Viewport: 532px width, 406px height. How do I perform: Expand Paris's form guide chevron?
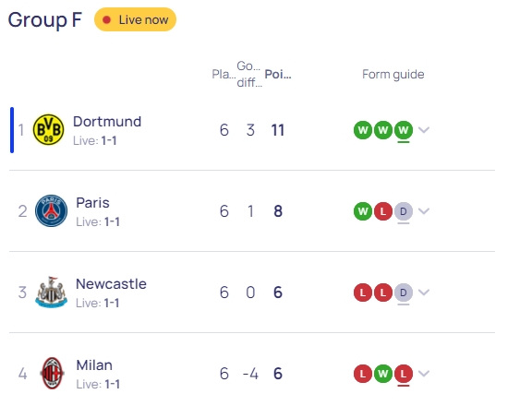(424, 211)
